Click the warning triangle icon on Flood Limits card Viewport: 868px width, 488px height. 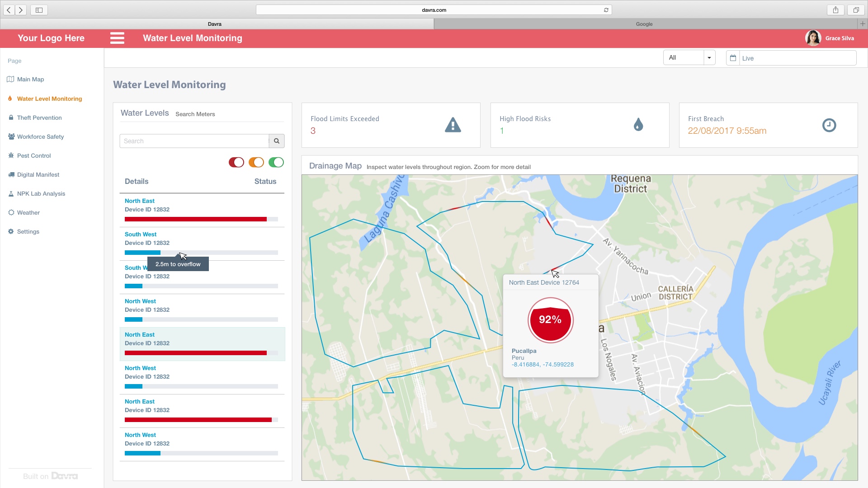coord(453,125)
